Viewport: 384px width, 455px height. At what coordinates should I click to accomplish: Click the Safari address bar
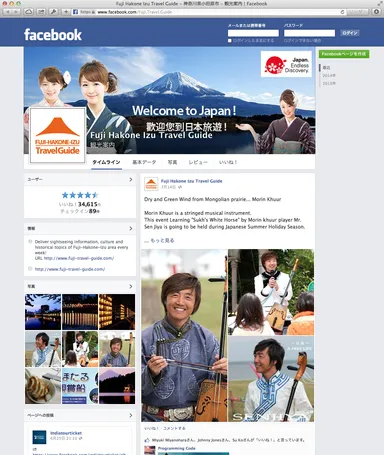click(x=208, y=12)
